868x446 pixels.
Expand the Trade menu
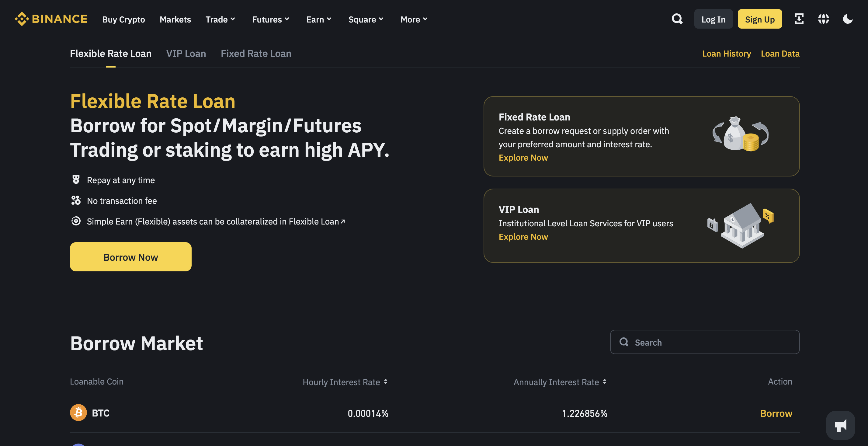coord(220,19)
